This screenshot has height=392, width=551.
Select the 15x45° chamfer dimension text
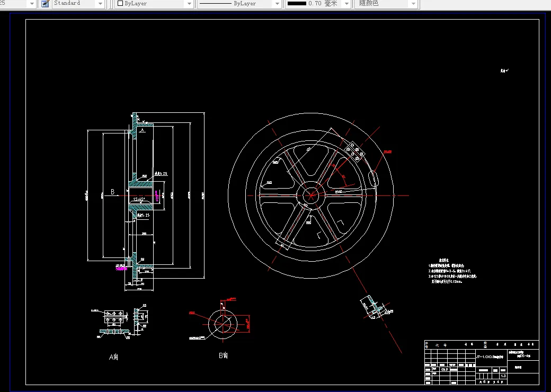(139, 199)
